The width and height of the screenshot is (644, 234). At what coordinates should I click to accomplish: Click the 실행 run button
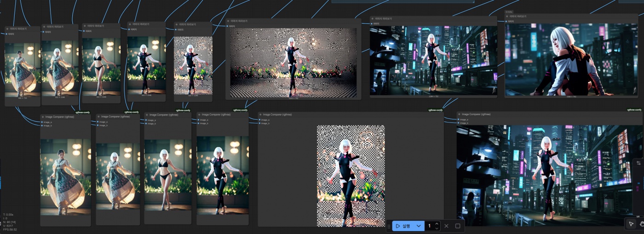click(x=403, y=226)
